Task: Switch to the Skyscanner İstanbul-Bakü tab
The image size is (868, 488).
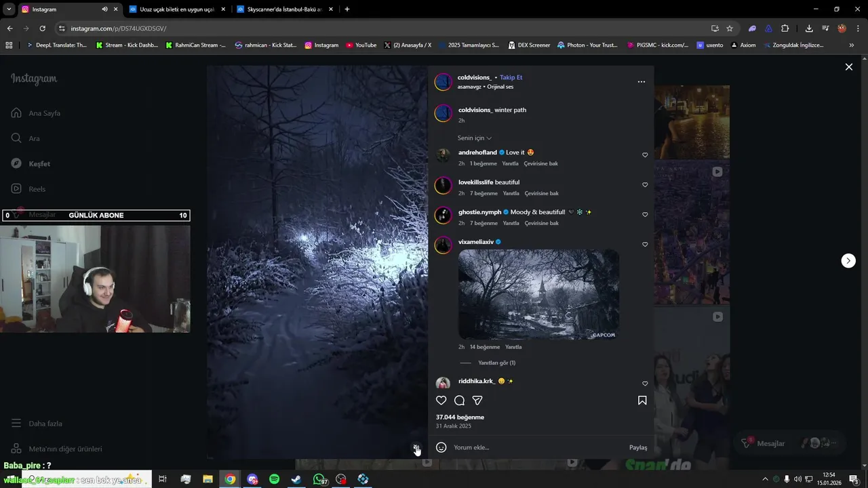Action: [x=285, y=9]
